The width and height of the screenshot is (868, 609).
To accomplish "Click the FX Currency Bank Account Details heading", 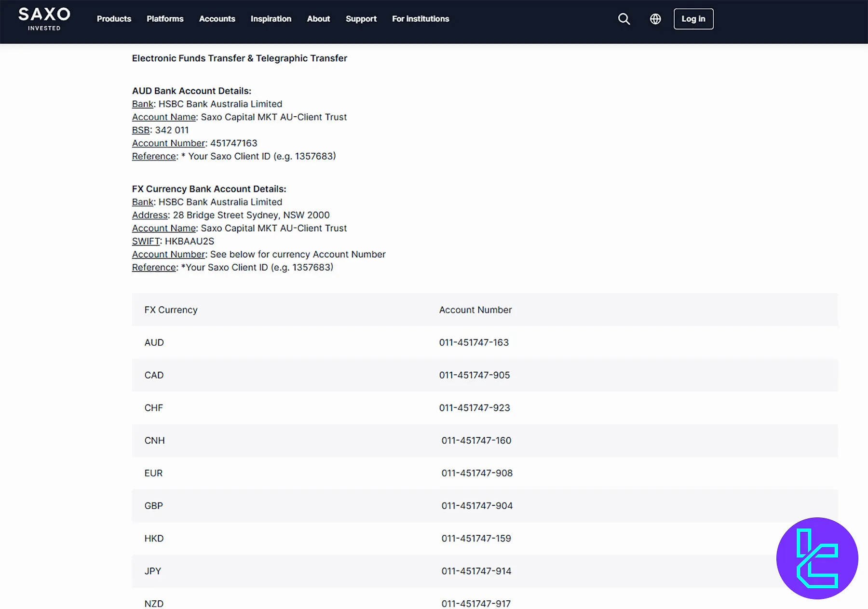I will pos(209,189).
